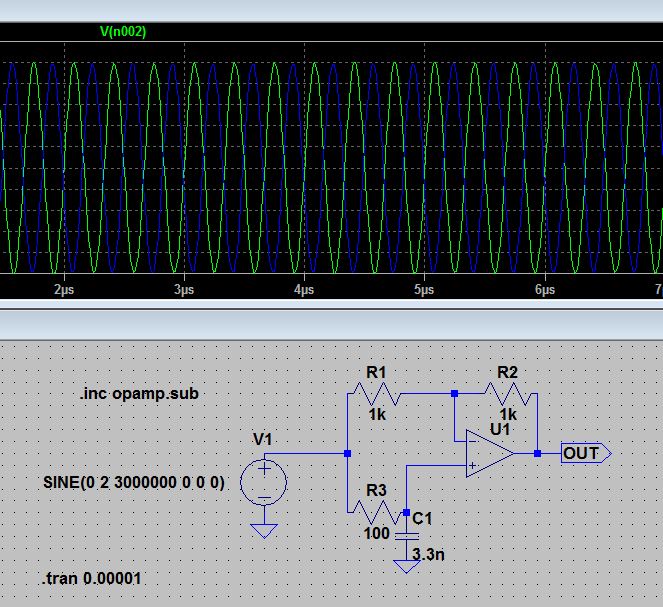Click R3's 100 value label

(x=377, y=533)
